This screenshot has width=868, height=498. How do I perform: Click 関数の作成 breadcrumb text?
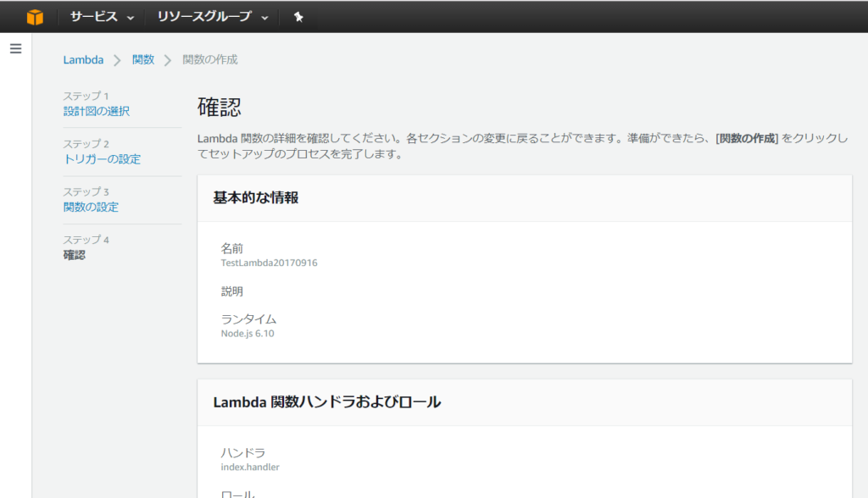click(210, 60)
